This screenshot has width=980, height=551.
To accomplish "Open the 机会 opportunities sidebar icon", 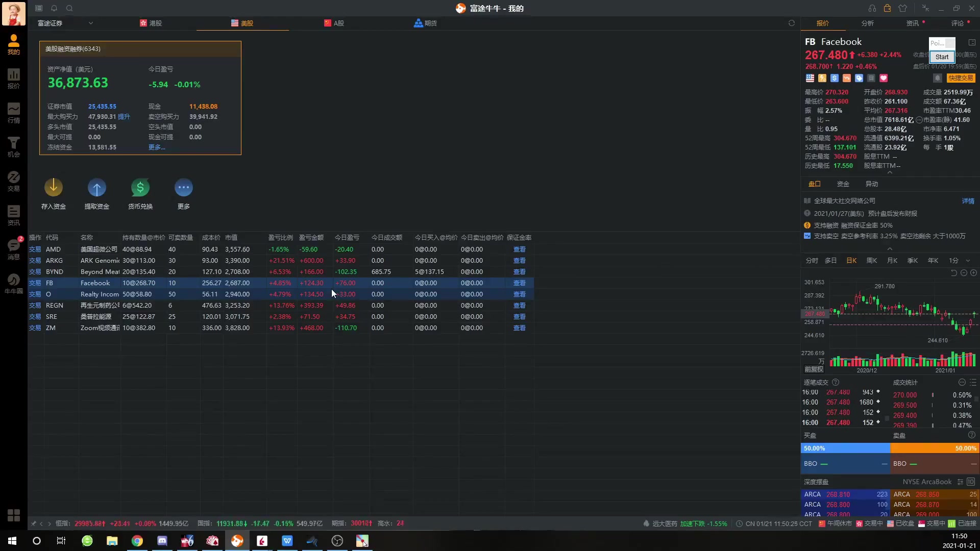I will coord(14,147).
